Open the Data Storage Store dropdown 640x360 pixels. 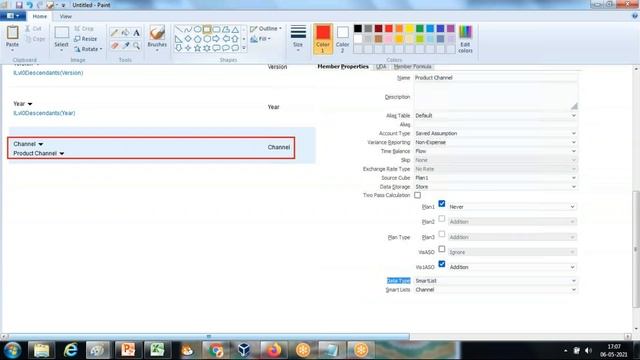click(496, 187)
